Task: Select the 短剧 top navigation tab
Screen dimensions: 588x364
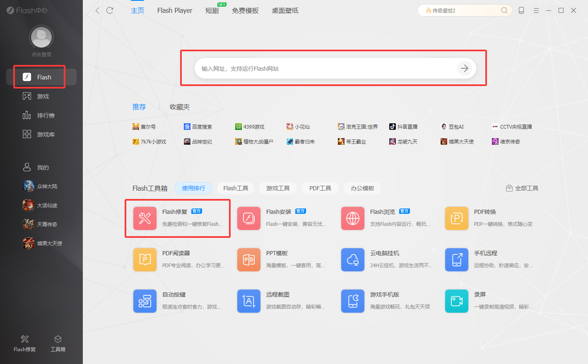Action: click(212, 11)
